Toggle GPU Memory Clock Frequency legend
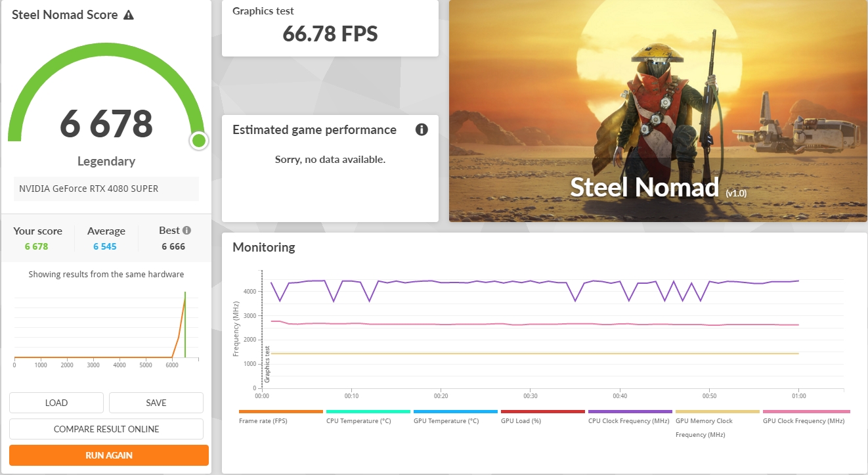The image size is (868, 475). pos(717,424)
